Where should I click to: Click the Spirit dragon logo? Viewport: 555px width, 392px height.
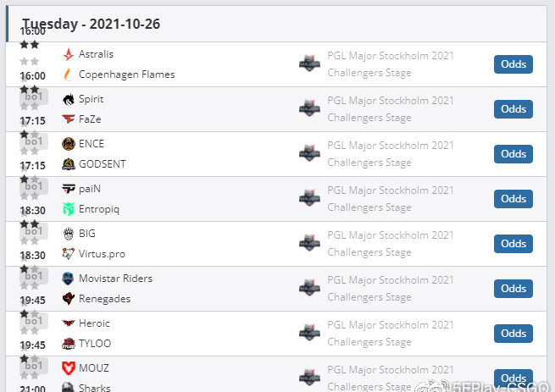(69, 99)
